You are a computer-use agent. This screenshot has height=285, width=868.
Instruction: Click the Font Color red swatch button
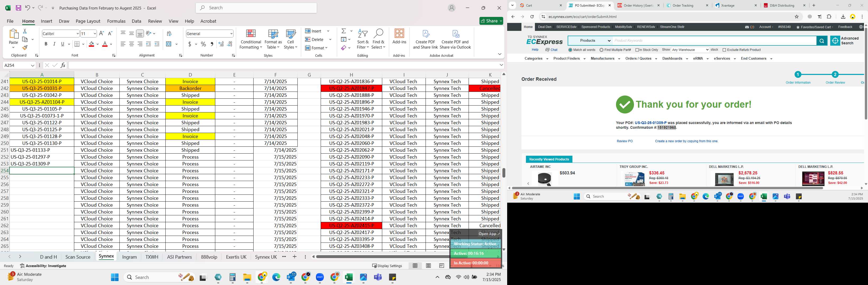105,44
